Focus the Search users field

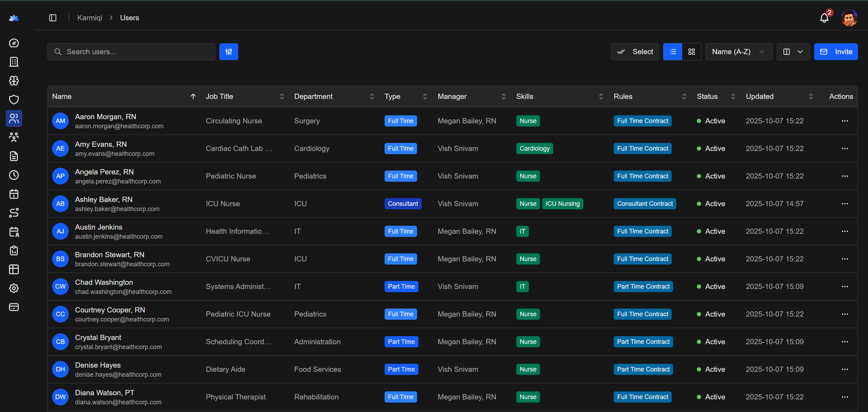click(x=131, y=52)
